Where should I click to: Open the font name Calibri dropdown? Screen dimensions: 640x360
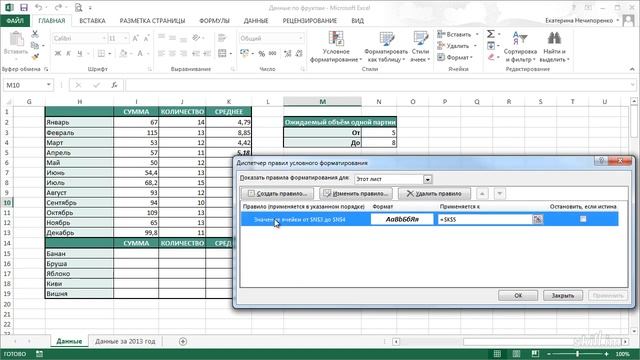point(104,38)
